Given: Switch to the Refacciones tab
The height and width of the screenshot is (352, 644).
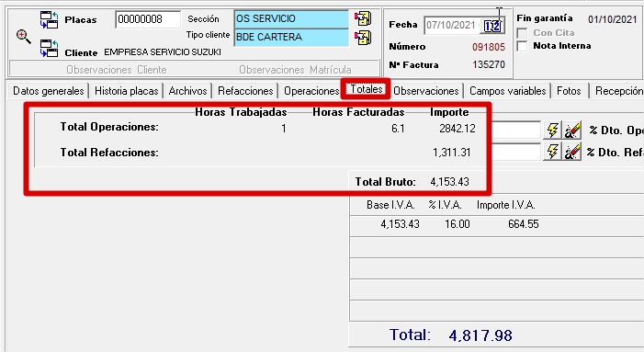Looking at the screenshot, I should pyautogui.click(x=245, y=91).
